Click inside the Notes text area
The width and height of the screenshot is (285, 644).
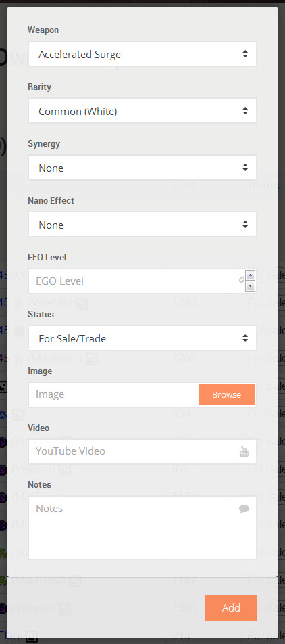coord(130,528)
